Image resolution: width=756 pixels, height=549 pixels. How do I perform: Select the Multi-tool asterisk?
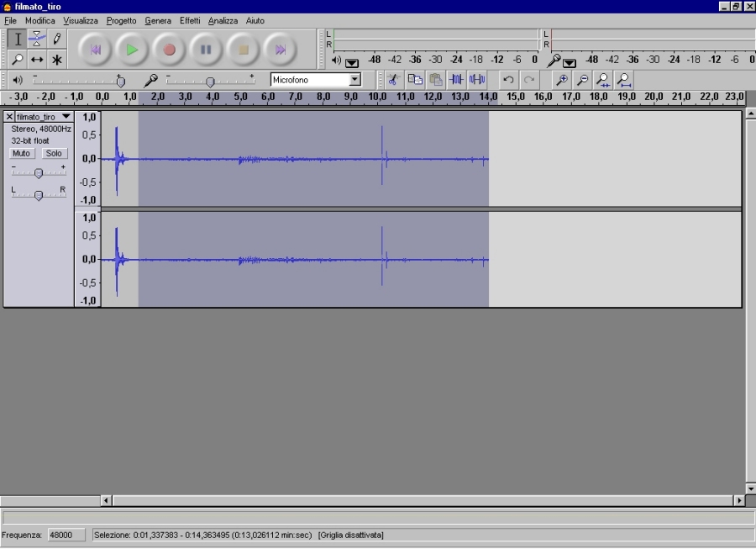coord(57,60)
